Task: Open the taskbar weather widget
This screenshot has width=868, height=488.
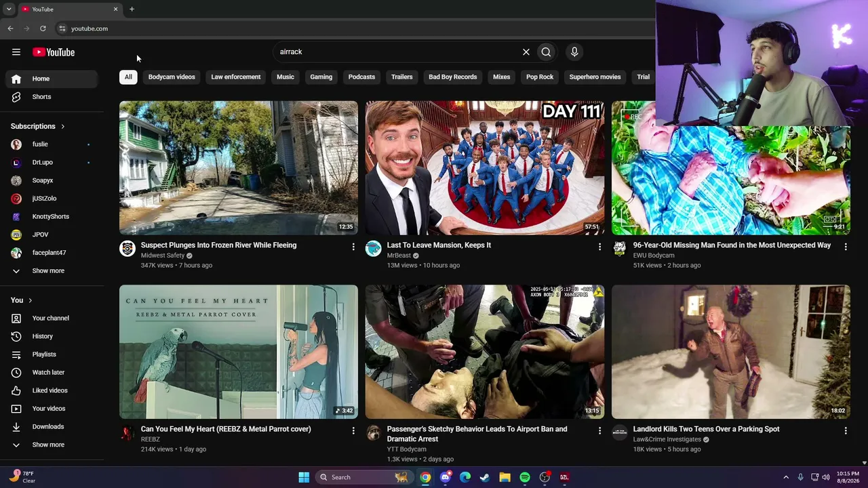Action: point(22,477)
